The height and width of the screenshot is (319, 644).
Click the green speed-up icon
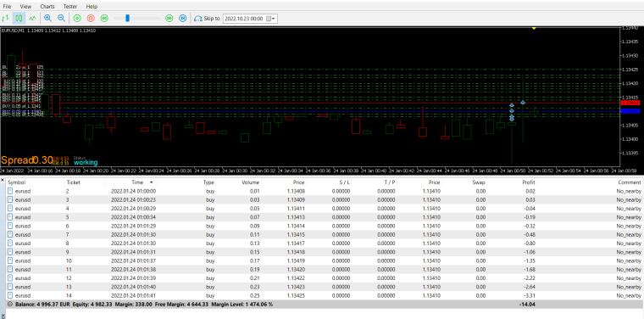pos(169,18)
